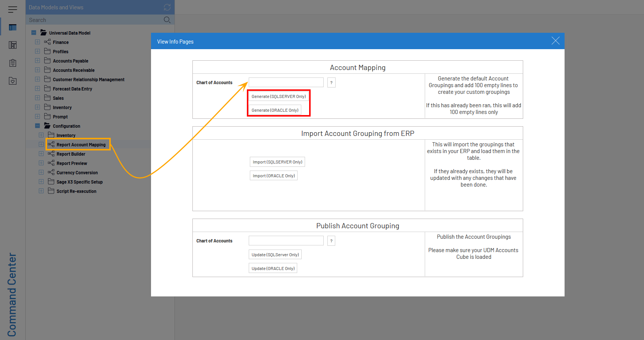Select Report Builder in the tree

click(71, 154)
